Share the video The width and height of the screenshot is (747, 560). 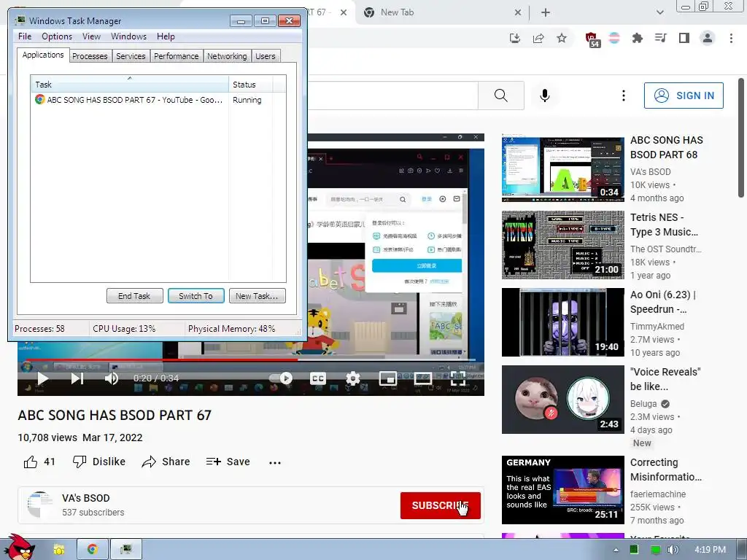coord(166,462)
